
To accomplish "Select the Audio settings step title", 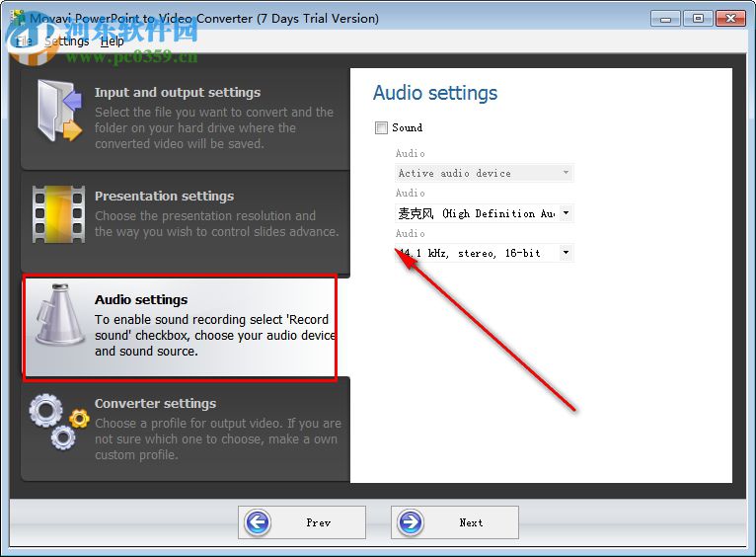I will (x=141, y=299).
